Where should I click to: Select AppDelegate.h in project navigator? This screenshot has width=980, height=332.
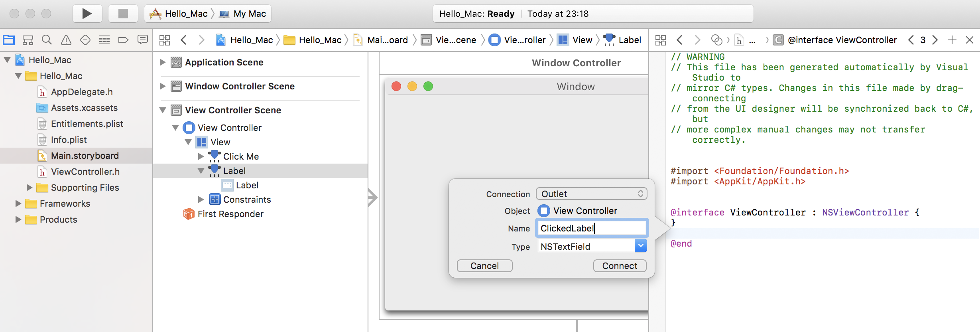82,92
